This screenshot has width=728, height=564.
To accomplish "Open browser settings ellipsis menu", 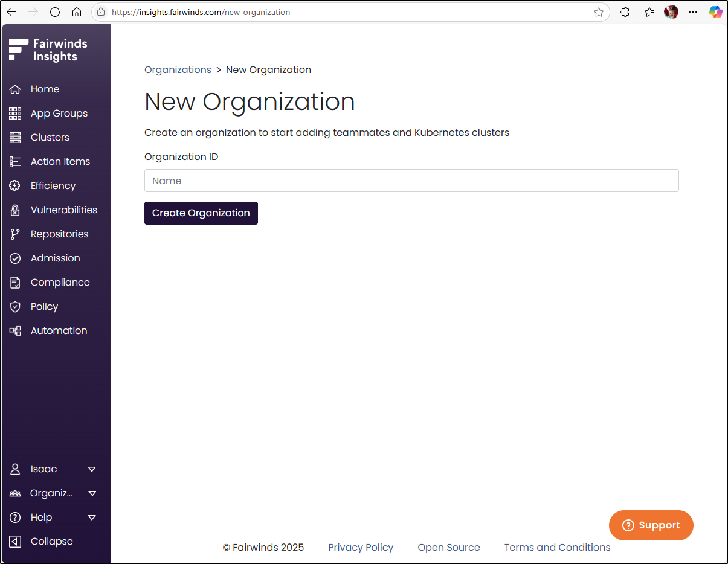I will 693,12.
